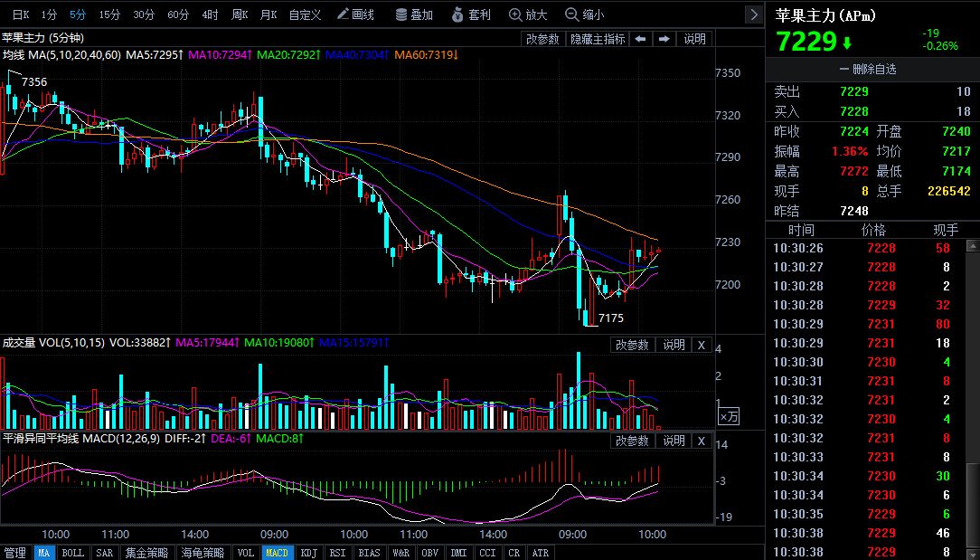Zoom in with 放大
The image size is (980, 560).
(528, 14)
